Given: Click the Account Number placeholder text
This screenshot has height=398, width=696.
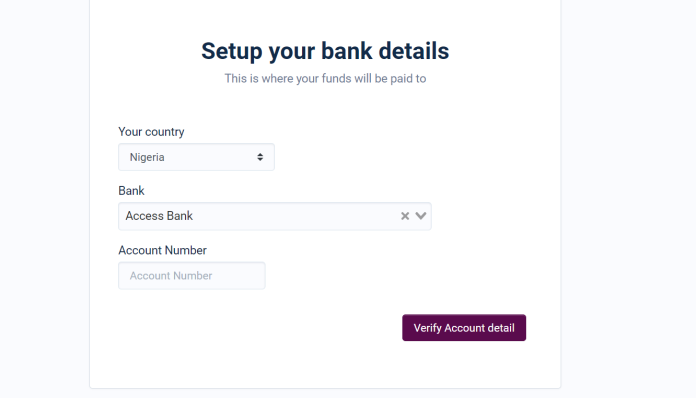Looking at the screenshot, I should (x=171, y=276).
